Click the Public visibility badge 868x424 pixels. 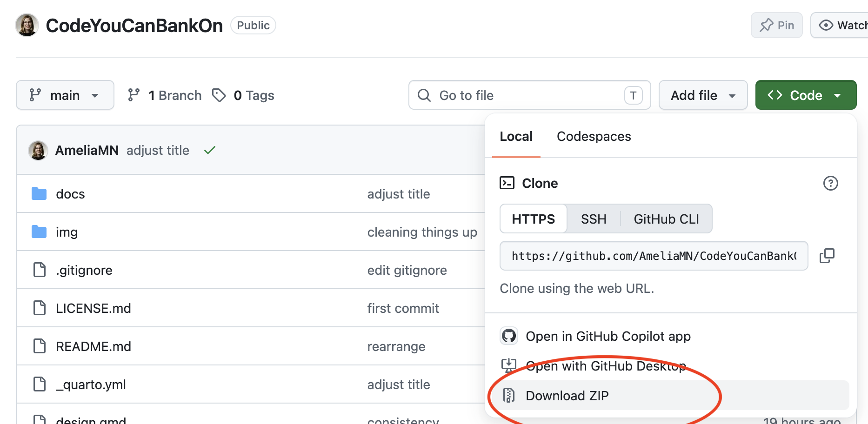coord(253,25)
